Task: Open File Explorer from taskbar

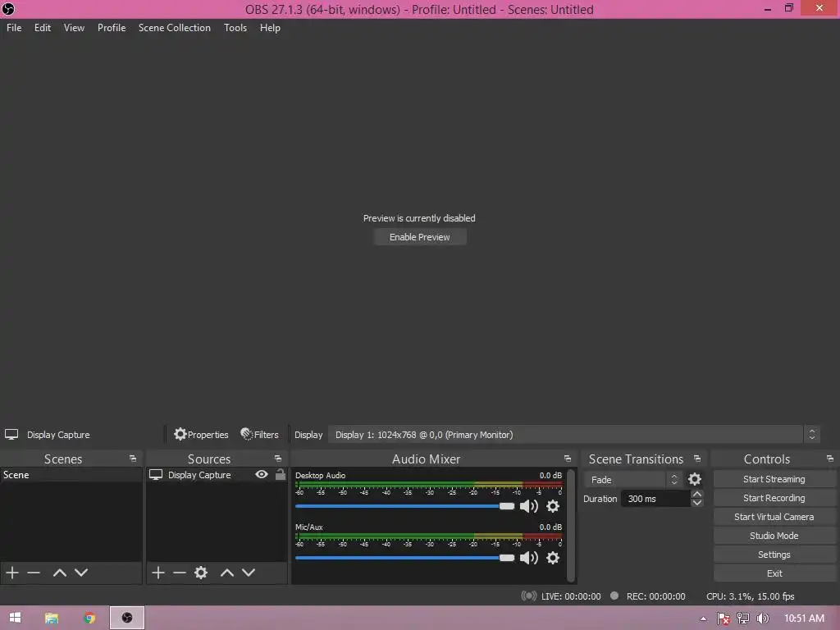Action: [x=52, y=619]
